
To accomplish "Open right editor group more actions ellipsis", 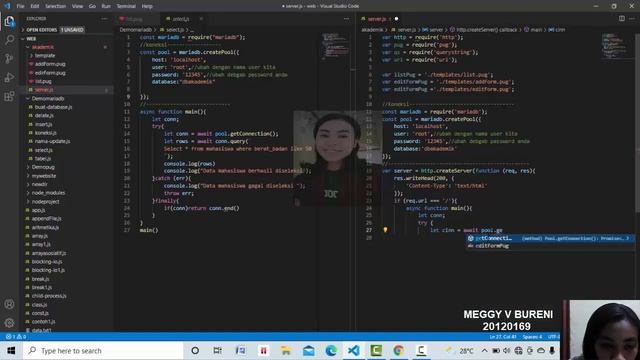I will click(632, 19).
